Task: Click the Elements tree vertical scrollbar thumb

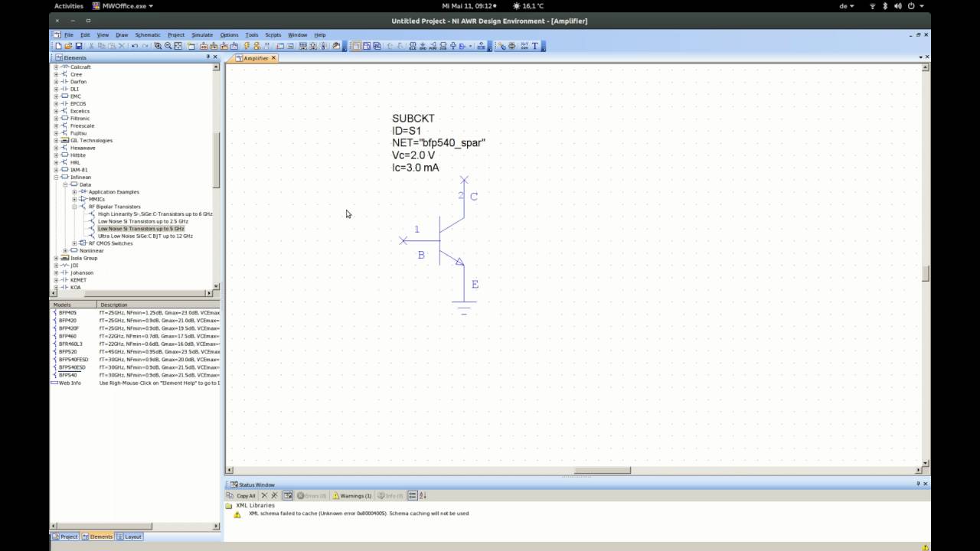Action: click(x=216, y=160)
